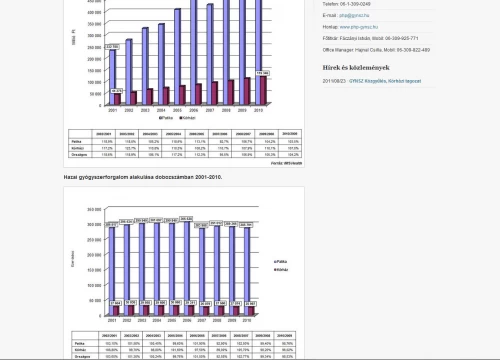
Task: Open the E-mail address link
Action: coord(354,15)
